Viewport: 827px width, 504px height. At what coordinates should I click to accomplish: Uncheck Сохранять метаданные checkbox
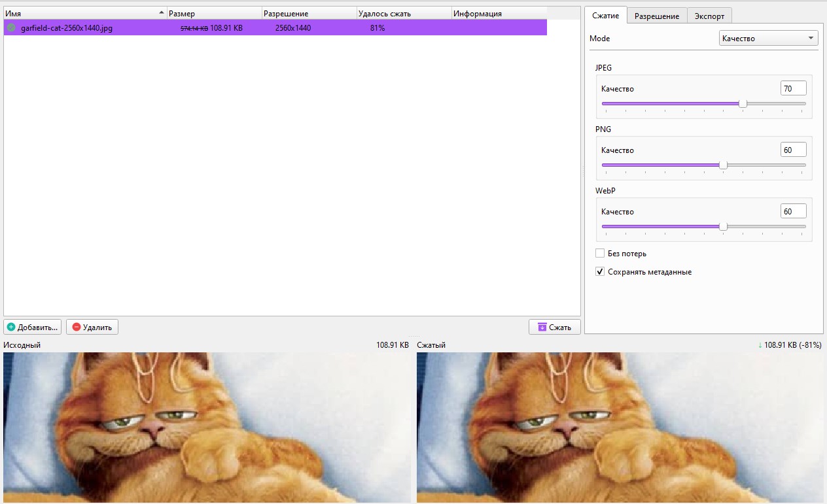[x=600, y=271]
